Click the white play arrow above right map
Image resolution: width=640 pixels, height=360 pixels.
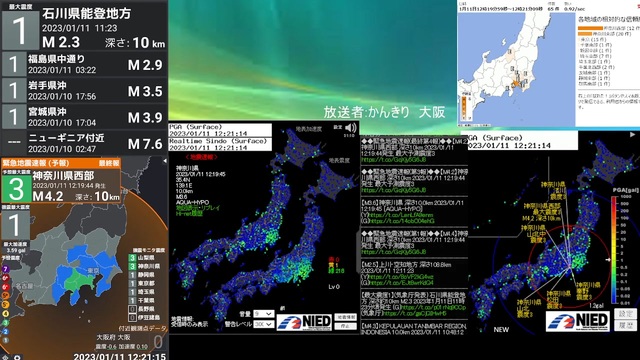pos(632,134)
